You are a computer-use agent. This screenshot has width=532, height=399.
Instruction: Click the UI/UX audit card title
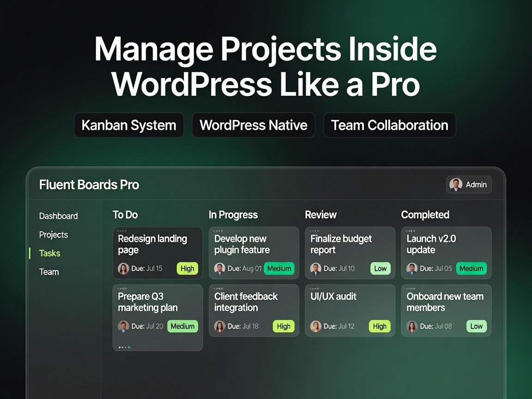[333, 296]
